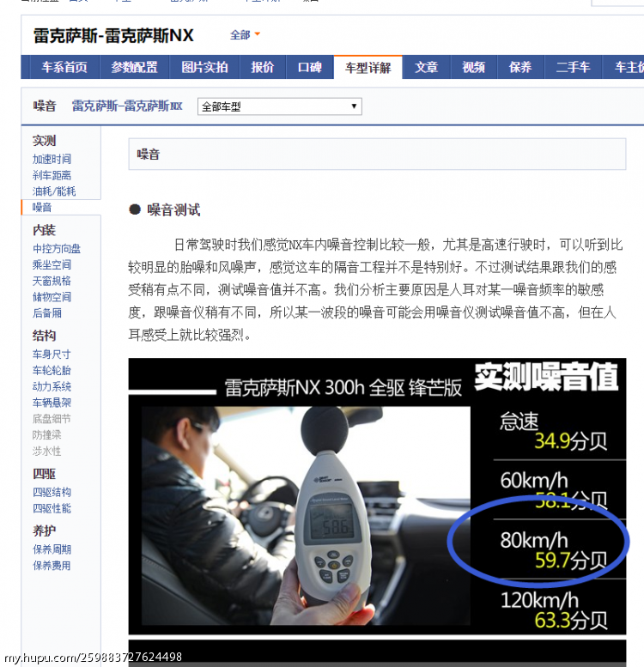This screenshot has width=644, height=667.
Task: Open the 报价 tab
Action: (x=263, y=67)
